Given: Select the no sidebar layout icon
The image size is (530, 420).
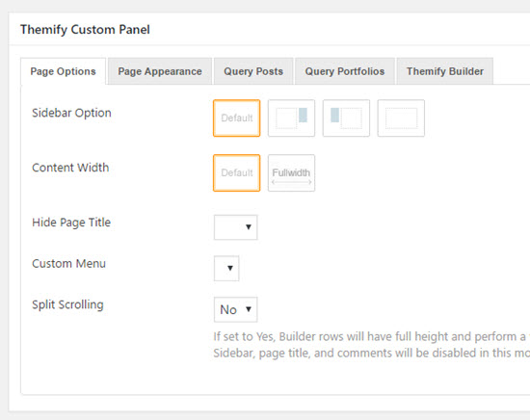Looking at the screenshot, I should 401,118.
